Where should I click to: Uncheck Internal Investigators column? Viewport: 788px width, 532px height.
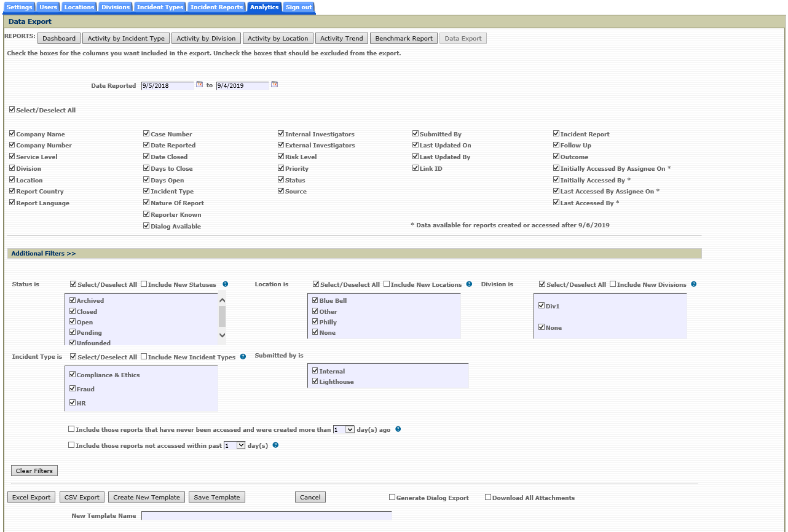click(x=281, y=133)
